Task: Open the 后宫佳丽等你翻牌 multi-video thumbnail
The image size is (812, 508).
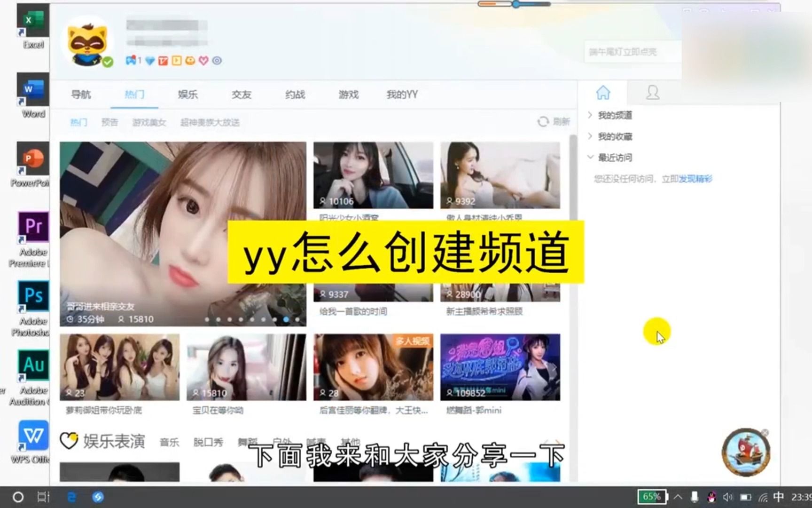Action: coord(373,367)
